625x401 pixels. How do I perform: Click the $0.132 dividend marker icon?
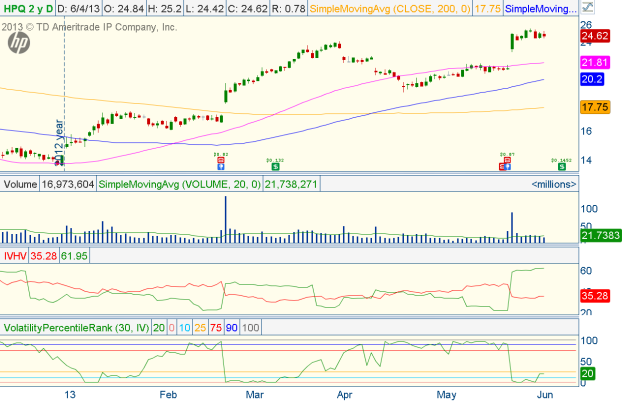coord(275,164)
